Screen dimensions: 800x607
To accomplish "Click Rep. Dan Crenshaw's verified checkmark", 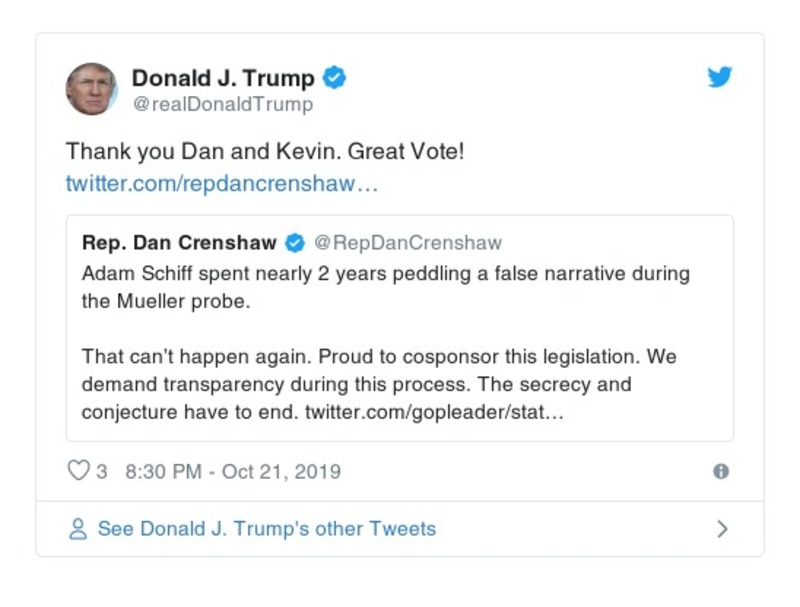I will [x=294, y=240].
